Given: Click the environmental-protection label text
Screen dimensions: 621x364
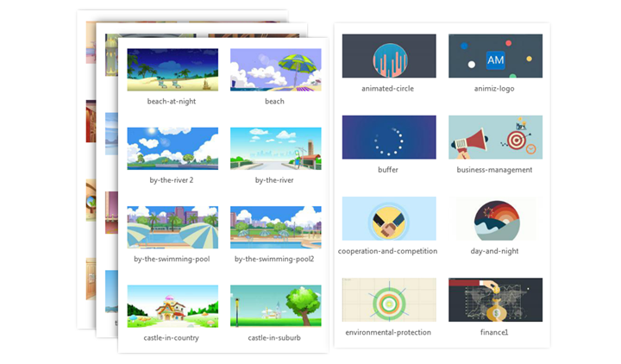Looking at the screenshot, I should (x=388, y=332).
